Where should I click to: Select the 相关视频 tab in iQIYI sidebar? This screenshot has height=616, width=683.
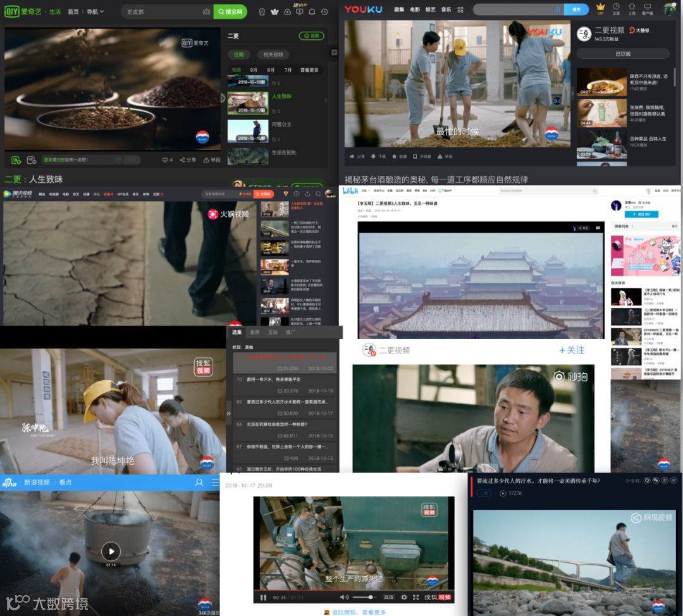tap(273, 54)
